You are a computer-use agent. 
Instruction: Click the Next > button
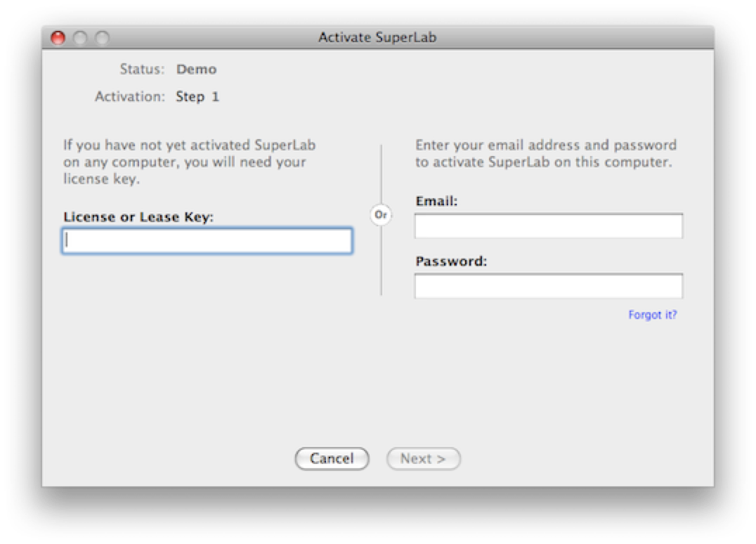point(423,459)
